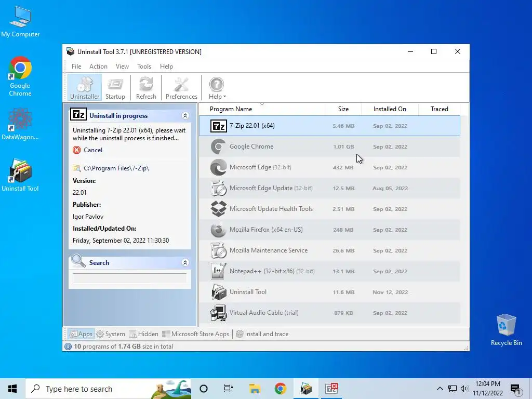This screenshot has width=532, height=399.
Task: Collapse the Uninstall in progress panel
Action: coord(185,116)
